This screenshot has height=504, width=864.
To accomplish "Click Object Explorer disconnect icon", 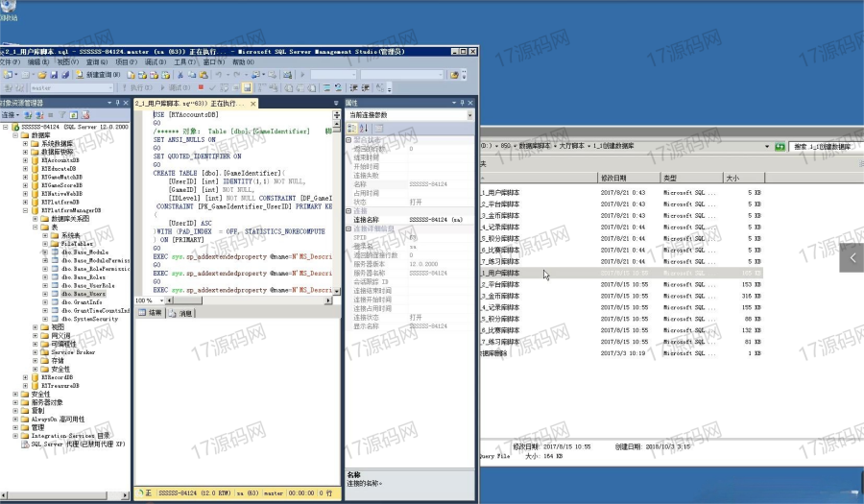I will (x=39, y=115).
